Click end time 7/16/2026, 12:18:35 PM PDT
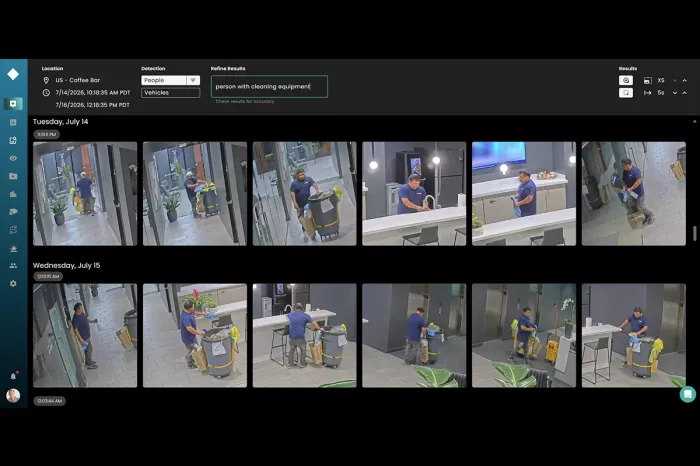700x466 pixels. pos(92,105)
